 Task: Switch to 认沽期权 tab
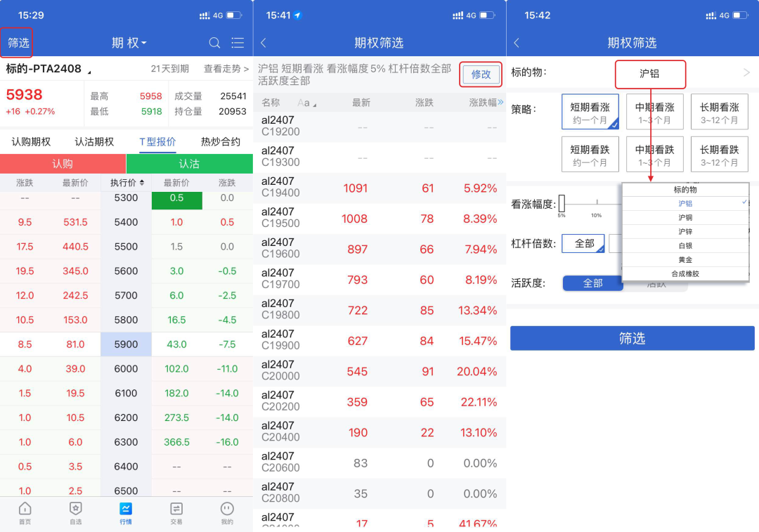(x=94, y=142)
